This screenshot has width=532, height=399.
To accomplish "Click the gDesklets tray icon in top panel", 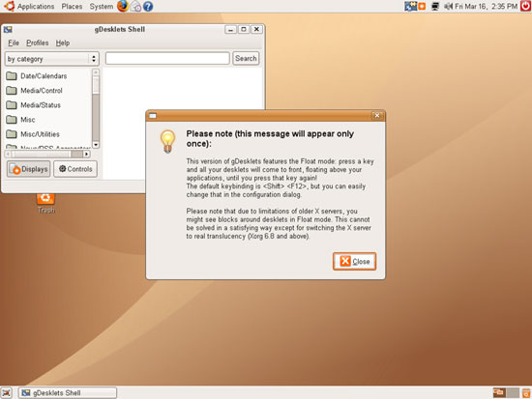I will point(410,6).
